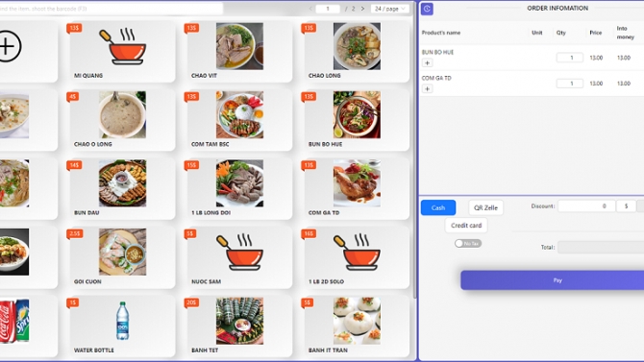
Task: Select the NUOC SAM item
Action: (239, 257)
